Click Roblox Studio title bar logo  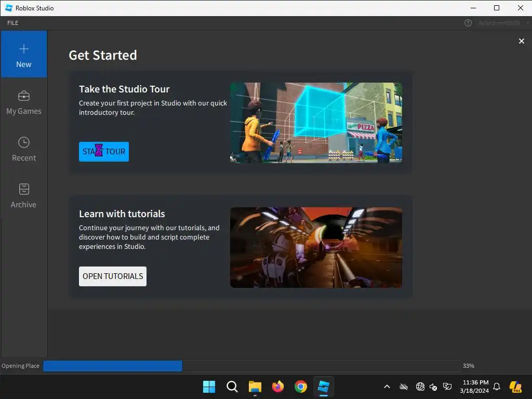[9, 8]
